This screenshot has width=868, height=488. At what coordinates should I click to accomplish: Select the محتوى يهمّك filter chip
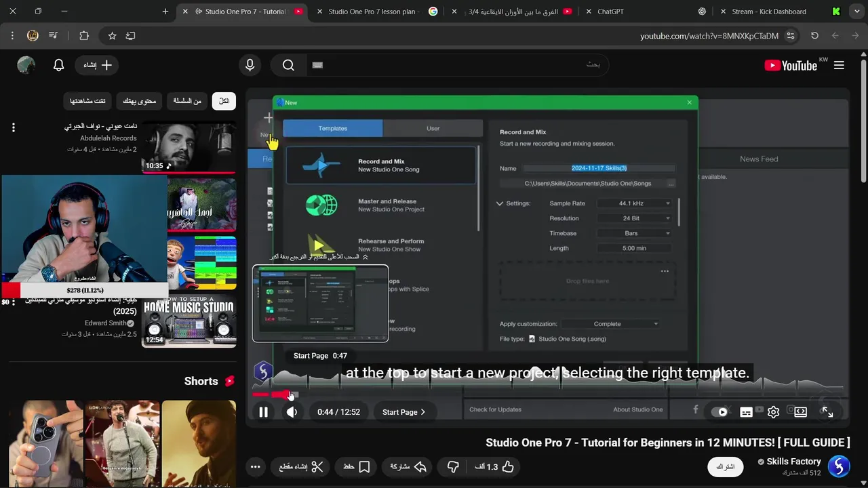pos(139,101)
